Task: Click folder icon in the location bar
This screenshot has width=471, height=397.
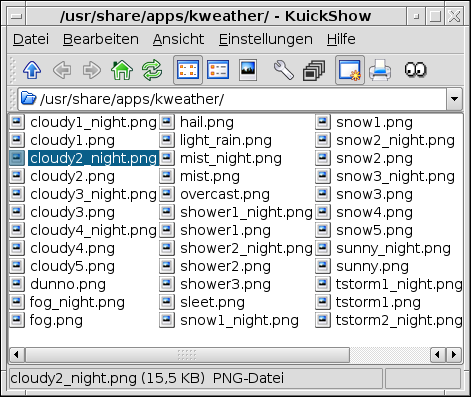Action: (28, 99)
